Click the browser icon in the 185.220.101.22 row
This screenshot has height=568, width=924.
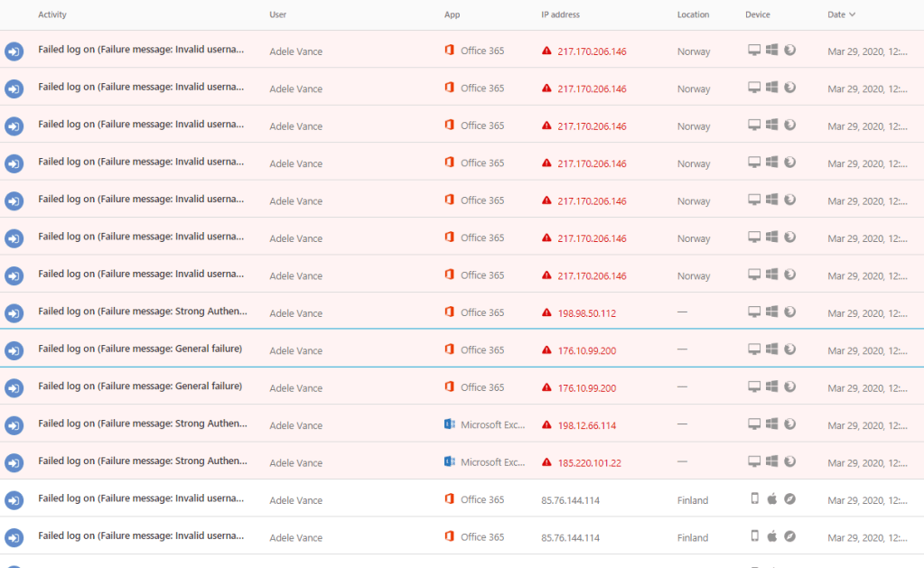coord(789,461)
